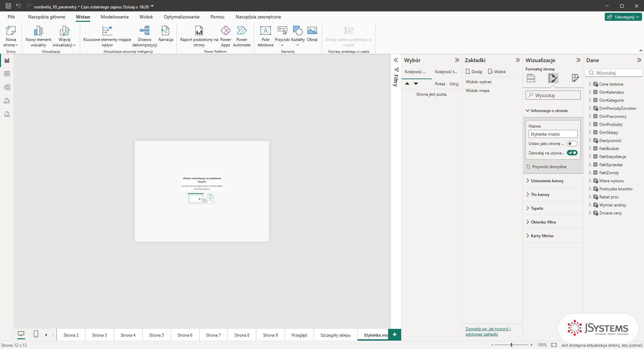Open the link about creating bookmarks

click(488, 332)
